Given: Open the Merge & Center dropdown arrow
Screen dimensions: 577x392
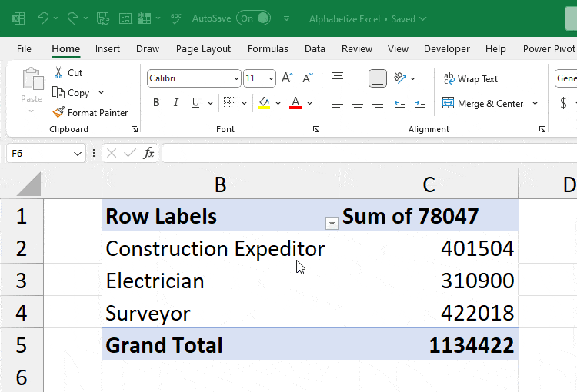Looking at the screenshot, I should [535, 103].
